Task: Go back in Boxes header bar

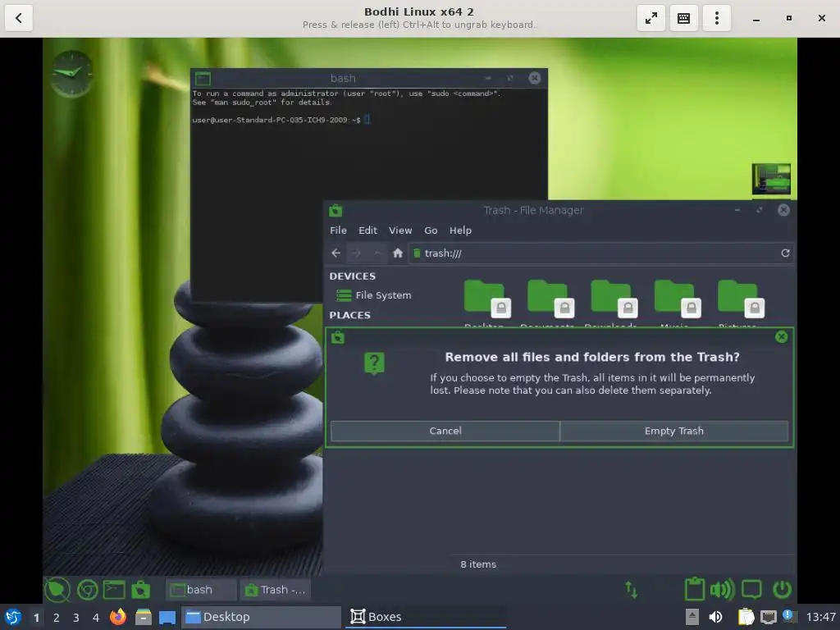Action: click(19, 18)
